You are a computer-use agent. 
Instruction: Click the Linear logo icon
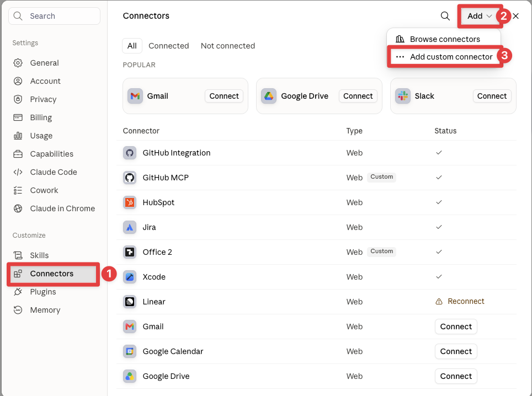130,302
